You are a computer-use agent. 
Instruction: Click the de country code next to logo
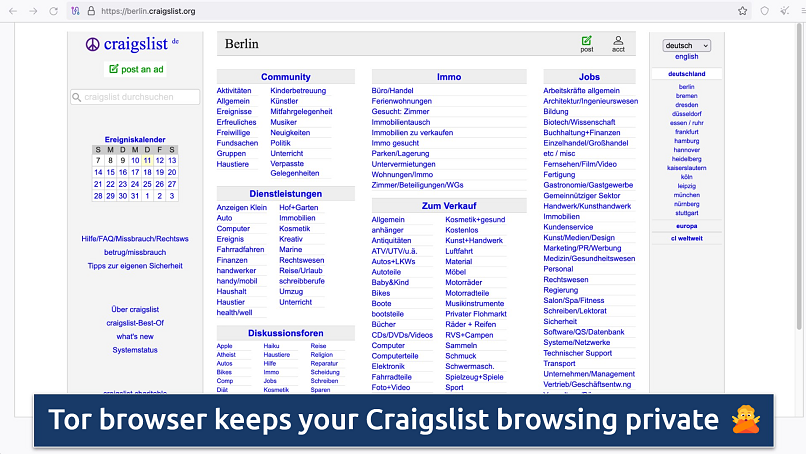point(175,41)
